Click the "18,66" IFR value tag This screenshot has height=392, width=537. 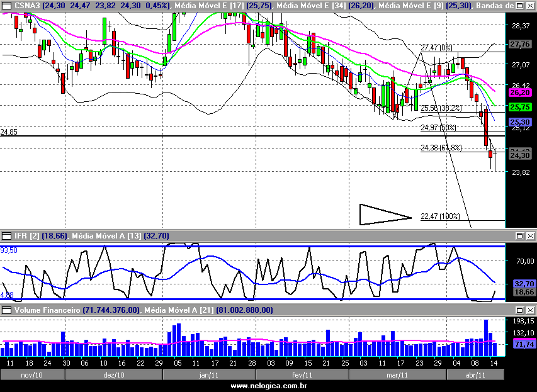(x=524, y=292)
